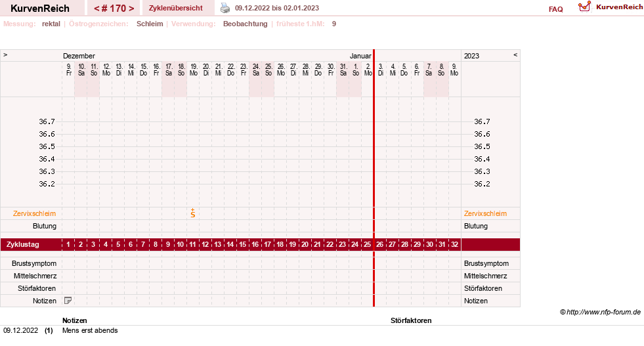Image resolution: width=644 pixels, height=346 pixels.
Task: Click the 2023 year header
Action: [x=471, y=56]
